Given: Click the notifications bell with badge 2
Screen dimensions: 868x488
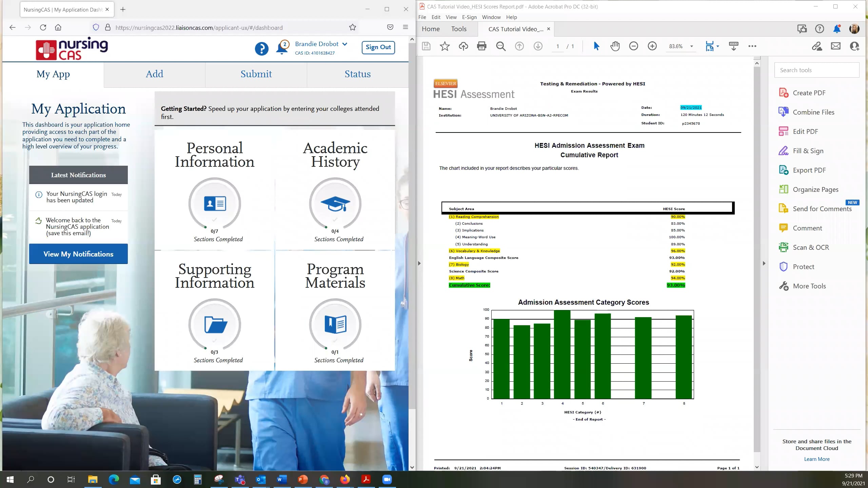Looking at the screenshot, I should pos(282,48).
